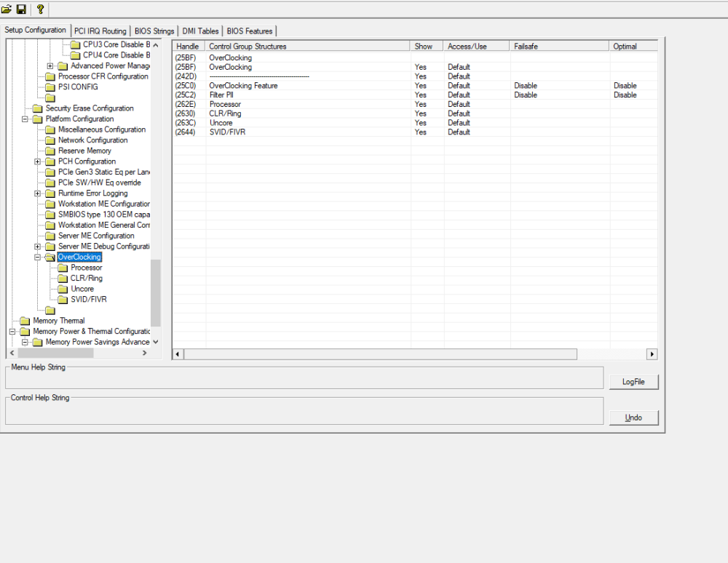Click the tree horizontal scrollbar thumb

(55, 354)
